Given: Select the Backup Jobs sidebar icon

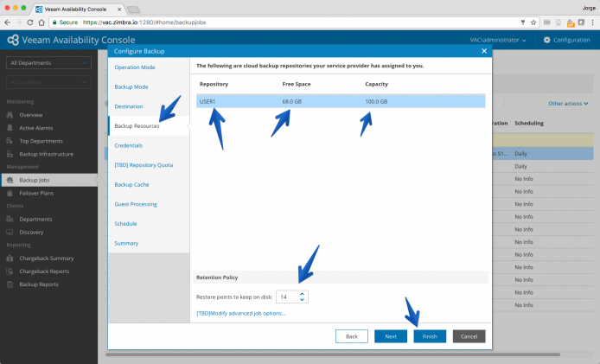Looking at the screenshot, I should pyautogui.click(x=10, y=180).
